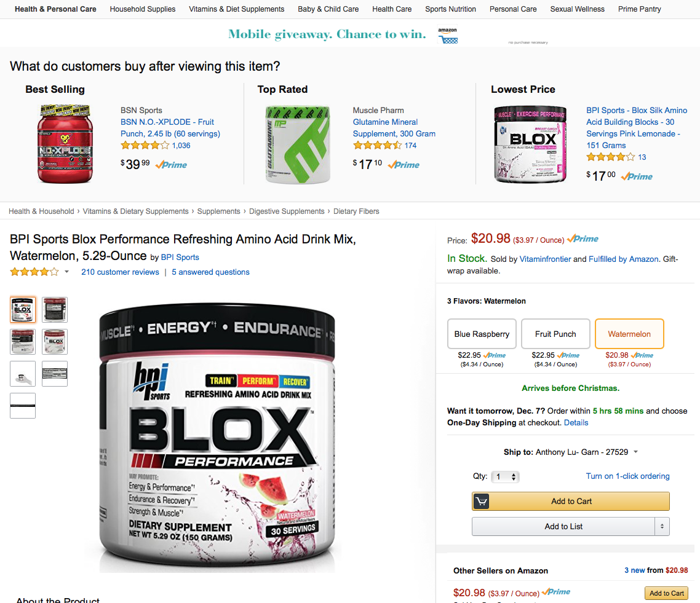The height and width of the screenshot is (603, 700).
Task: Click the Turn on 1-click ordering link
Action: (627, 476)
